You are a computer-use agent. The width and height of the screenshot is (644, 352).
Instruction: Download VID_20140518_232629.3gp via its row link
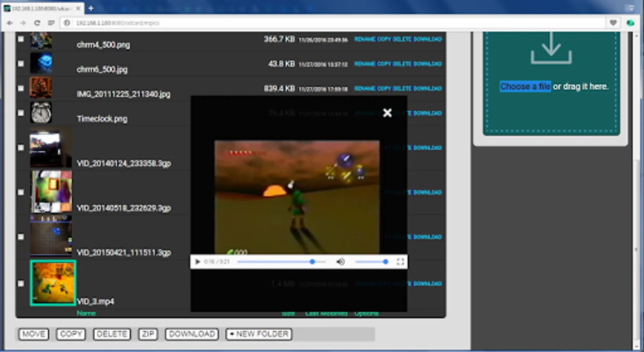(x=428, y=192)
